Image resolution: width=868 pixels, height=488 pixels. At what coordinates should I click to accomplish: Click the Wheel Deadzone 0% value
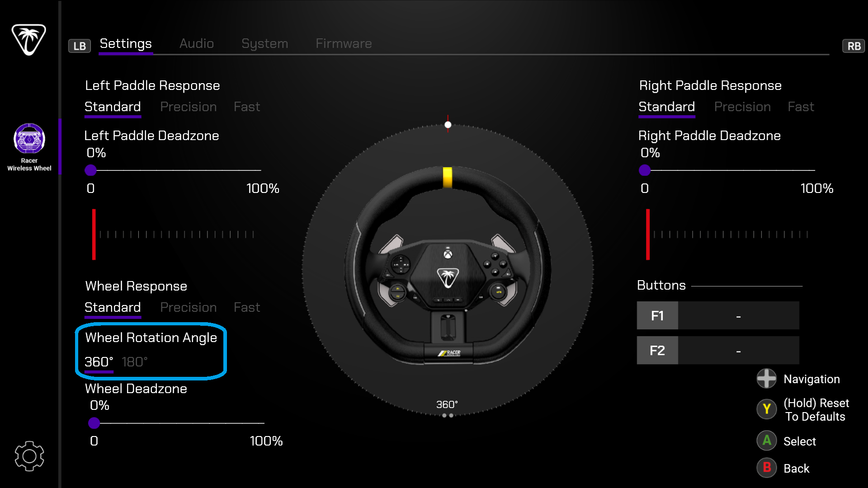pos(99,405)
